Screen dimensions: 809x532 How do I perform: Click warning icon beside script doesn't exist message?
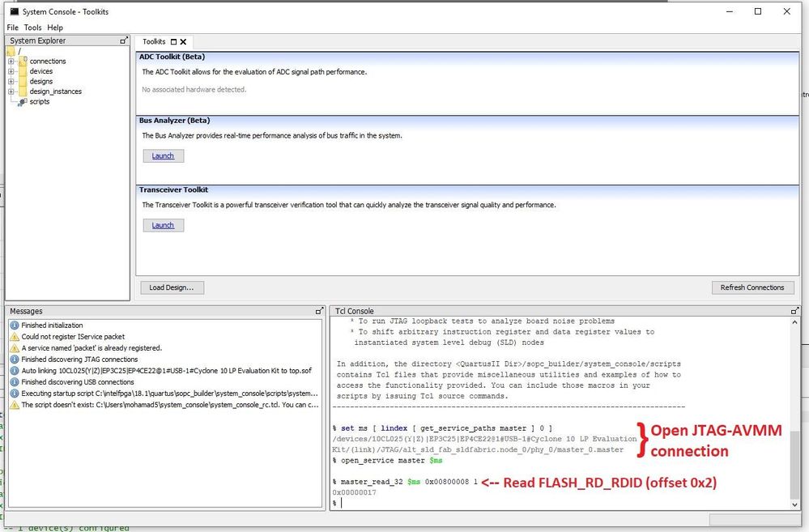tap(15, 405)
